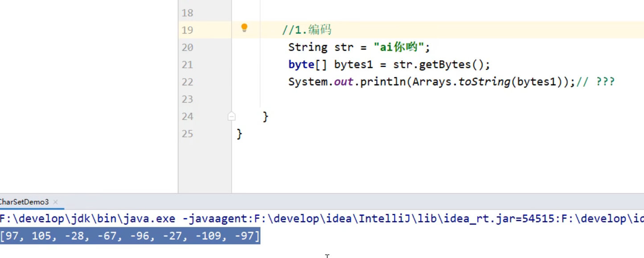Click the highlighted byte array console output
644x258 pixels.
pyautogui.click(x=129, y=236)
